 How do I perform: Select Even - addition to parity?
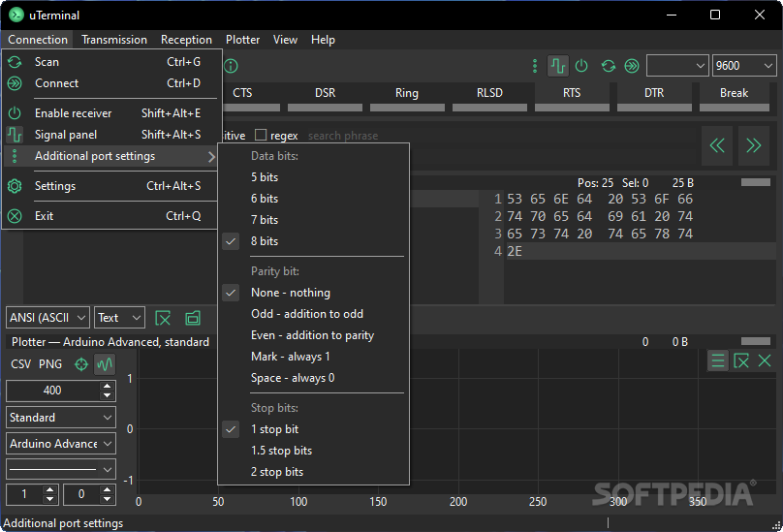click(314, 335)
